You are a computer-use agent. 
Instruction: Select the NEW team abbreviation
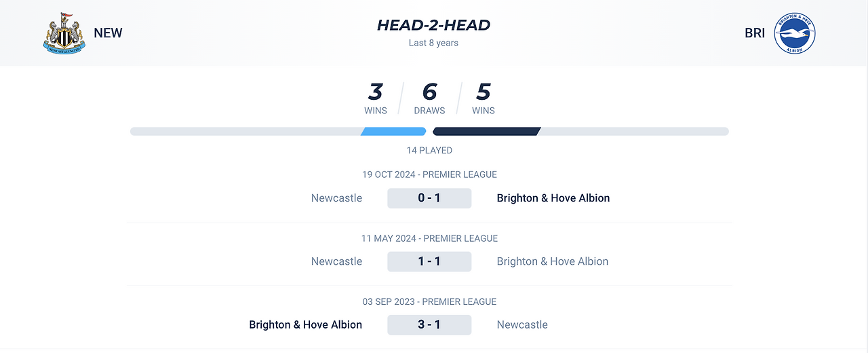tap(108, 33)
